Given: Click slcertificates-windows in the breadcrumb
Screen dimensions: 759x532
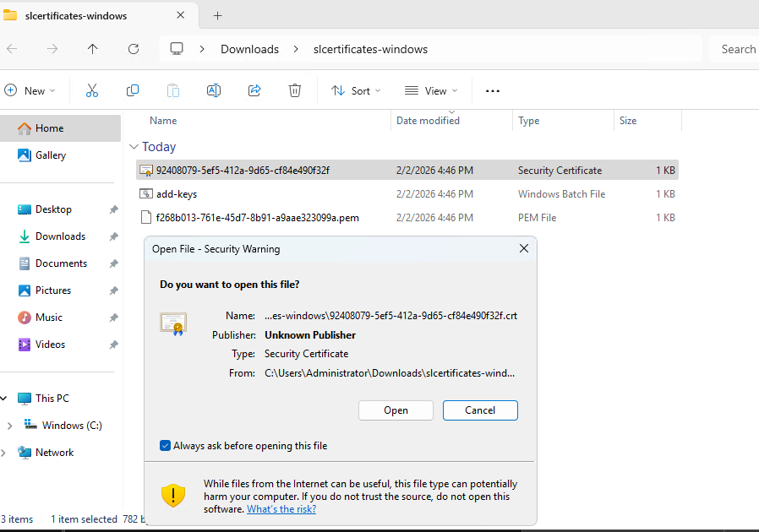Looking at the screenshot, I should pos(370,49).
